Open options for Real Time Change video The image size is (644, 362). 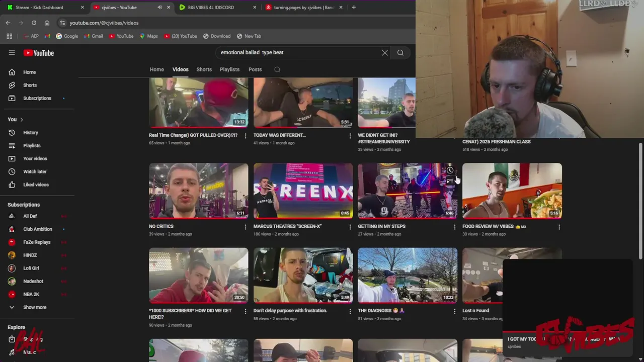246,136
